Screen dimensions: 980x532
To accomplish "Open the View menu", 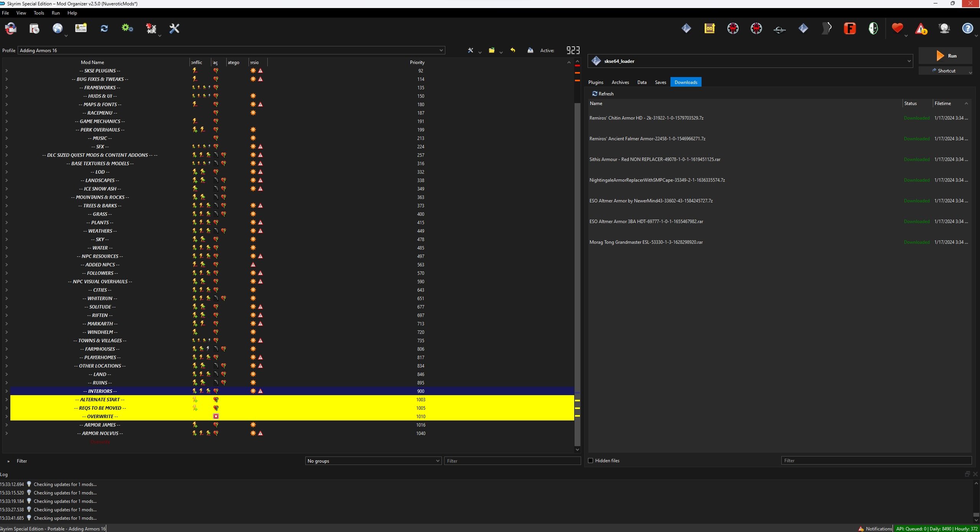I will tap(21, 13).
